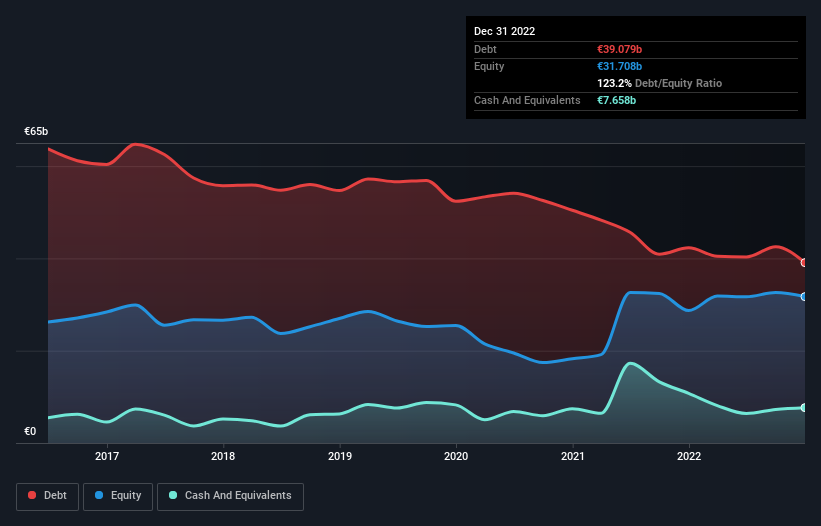Viewport: 821px width, 526px height.
Task: Select the 2018 x-axis label
Action: [223, 456]
